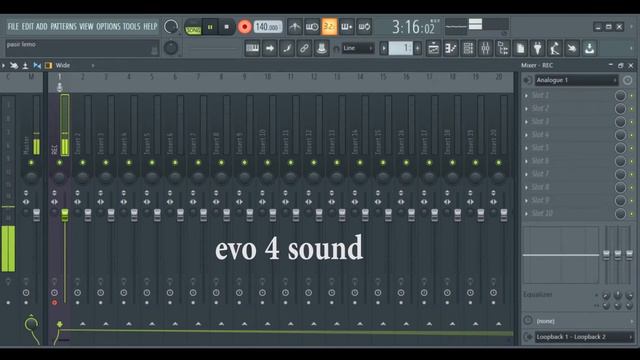Mute the REC track green LED
640x360 pixels.
pyautogui.click(x=60, y=163)
